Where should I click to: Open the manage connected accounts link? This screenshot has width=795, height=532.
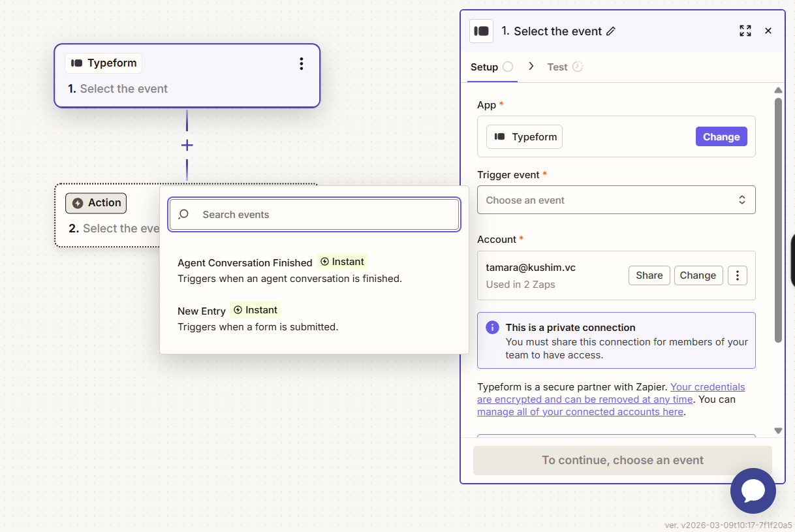tap(580, 412)
